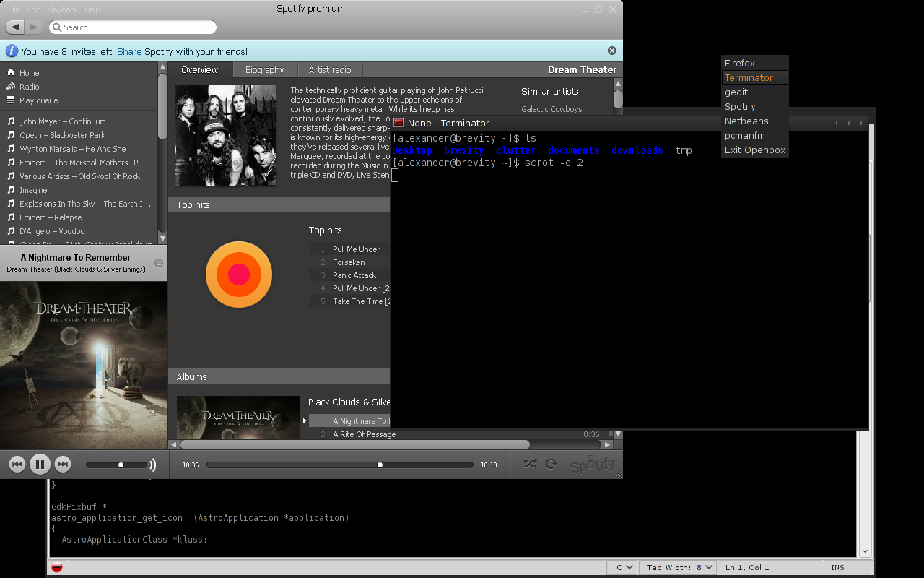Click the Dream Theater artist heading
Image resolution: width=924 pixels, height=578 pixels.
pyautogui.click(x=582, y=69)
